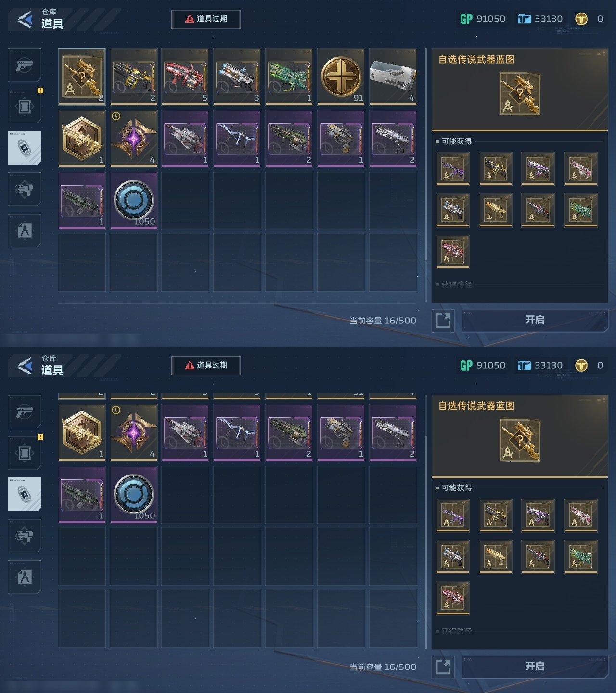Select the blue-white weapon skin with count 3
The width and height of the screenshot is (616, 693).
237,77
